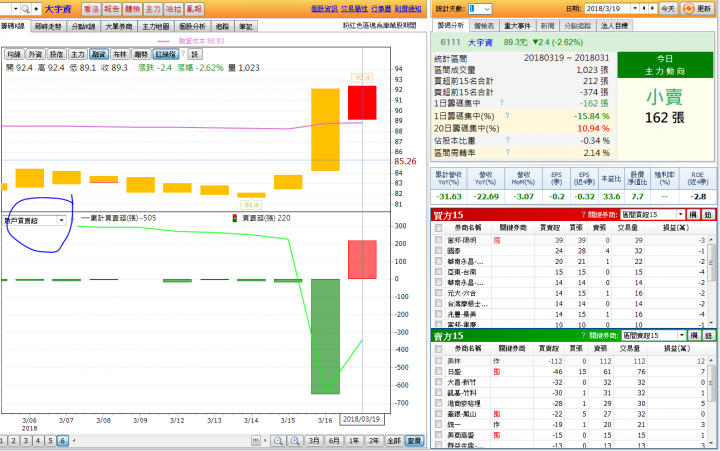Click scroll-up arrow of 賣方15 list
Viewport: 720px width, 451px height.
[711, 361]
